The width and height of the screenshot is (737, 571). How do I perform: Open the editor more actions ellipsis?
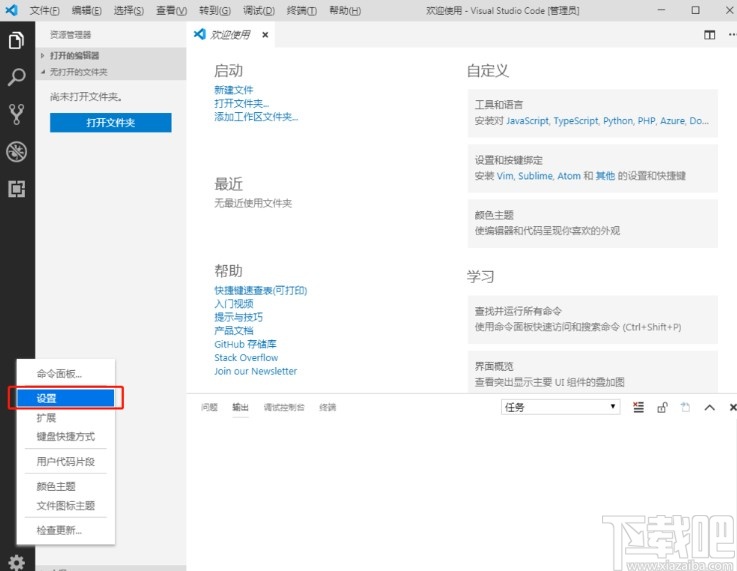point(732,35)
